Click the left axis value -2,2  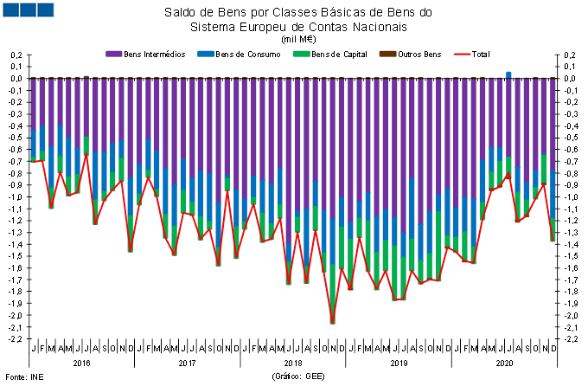point(16,339)
